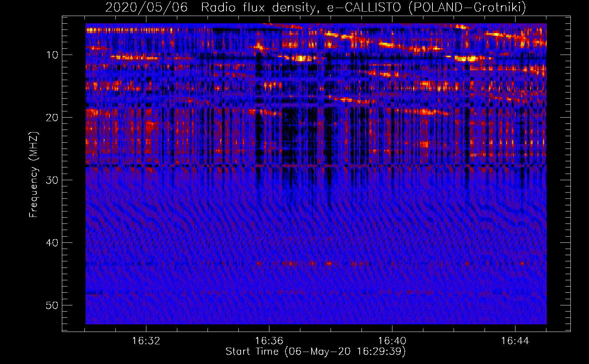589x364 pixels.
Task: Click the plot title 'Radio flux density, e-CALLISTO'
Action: click(301, 7)
